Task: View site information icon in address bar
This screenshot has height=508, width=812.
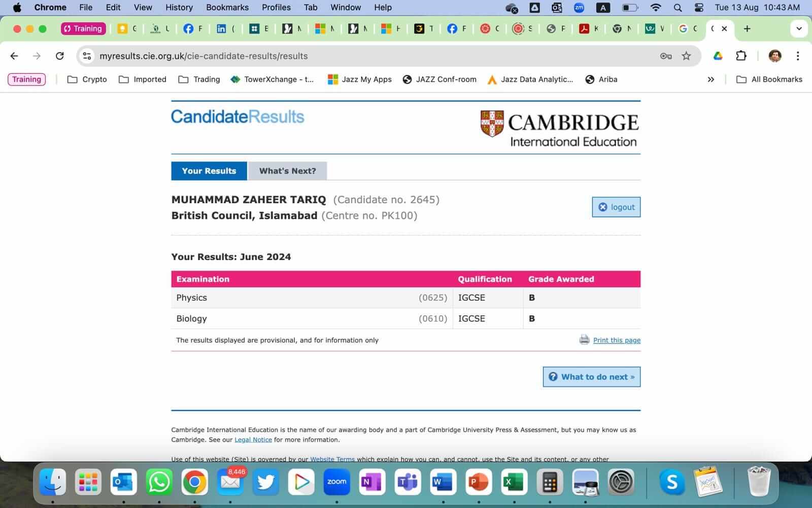Action: [x=87, y=56]
